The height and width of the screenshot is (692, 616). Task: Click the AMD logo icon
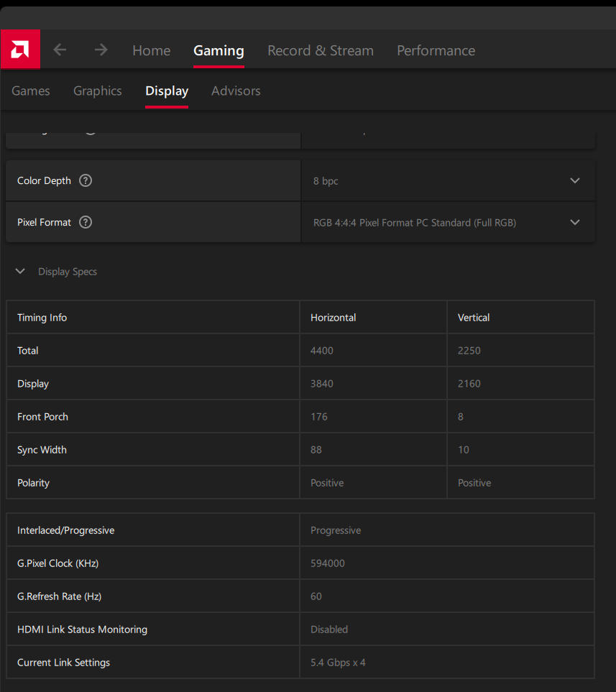point(20,50)
